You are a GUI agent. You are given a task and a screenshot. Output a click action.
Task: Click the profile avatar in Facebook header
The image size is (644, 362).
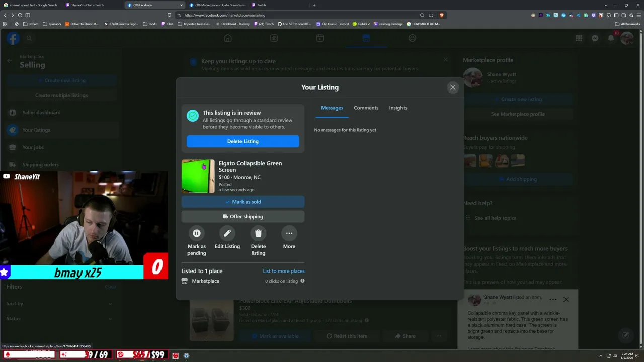[627, 38]
